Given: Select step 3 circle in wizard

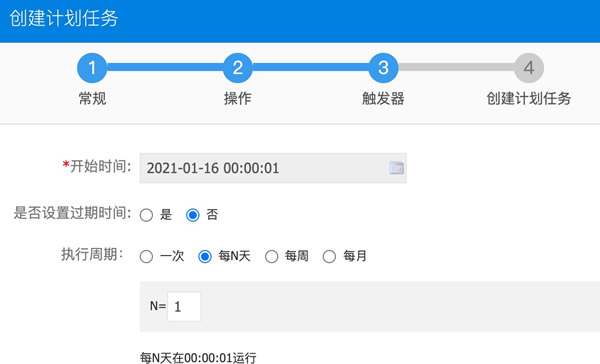Looking at the screenshot, I should point(383,68).
